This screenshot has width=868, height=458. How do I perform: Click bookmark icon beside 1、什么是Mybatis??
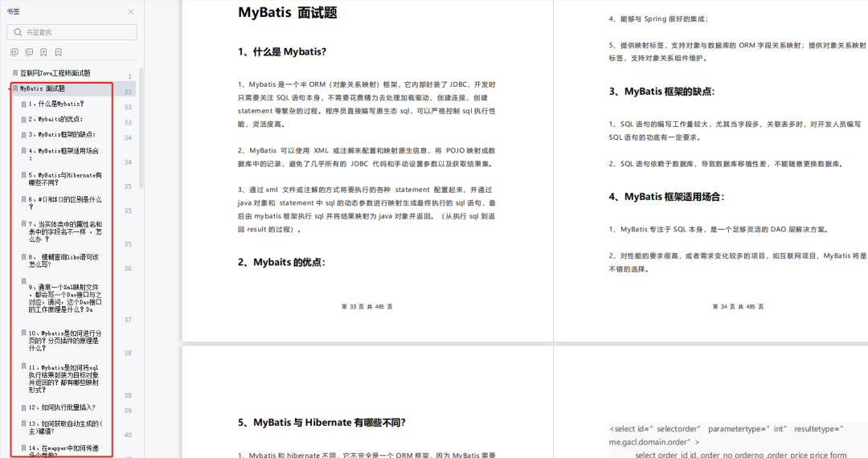pos(24,104)
